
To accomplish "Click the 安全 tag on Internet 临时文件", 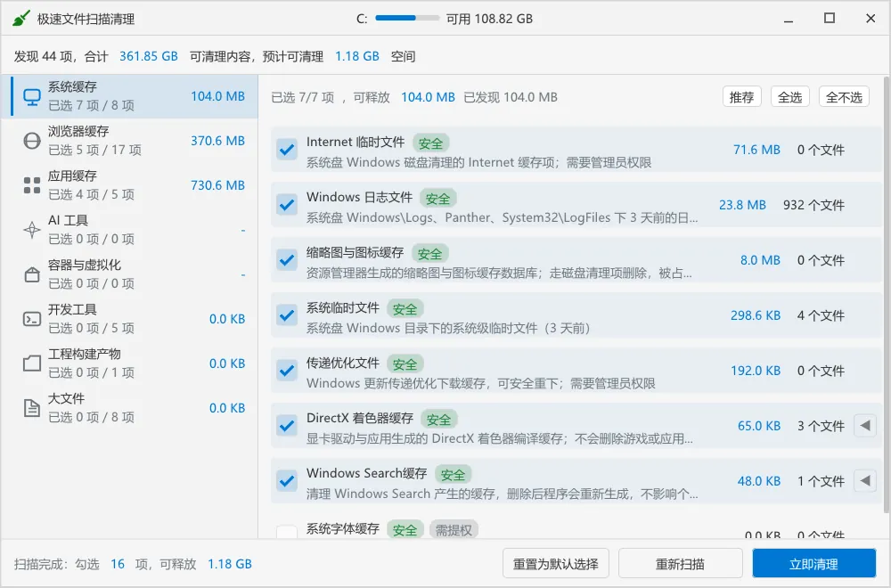I will [x=430, y=143].
